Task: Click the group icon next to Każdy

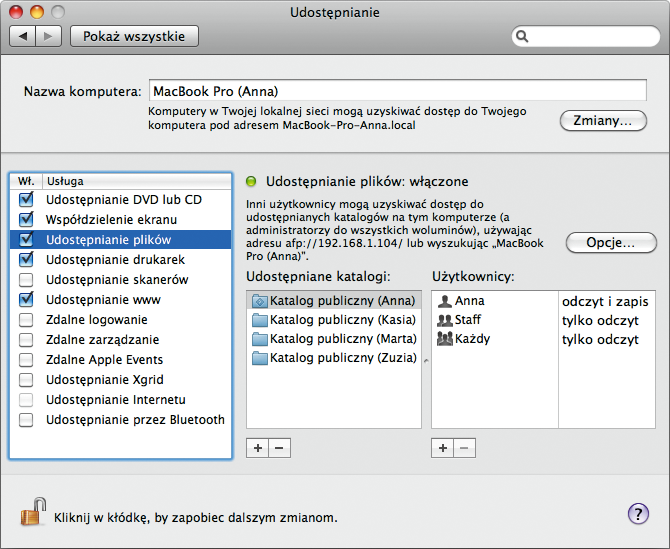Action: pyautogui.click(x=444, y=339)
